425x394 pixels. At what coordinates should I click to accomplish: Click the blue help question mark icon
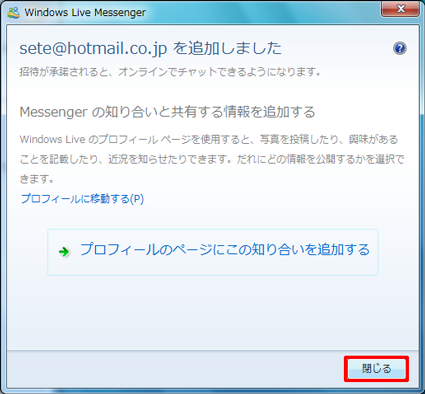coord(400,49)
